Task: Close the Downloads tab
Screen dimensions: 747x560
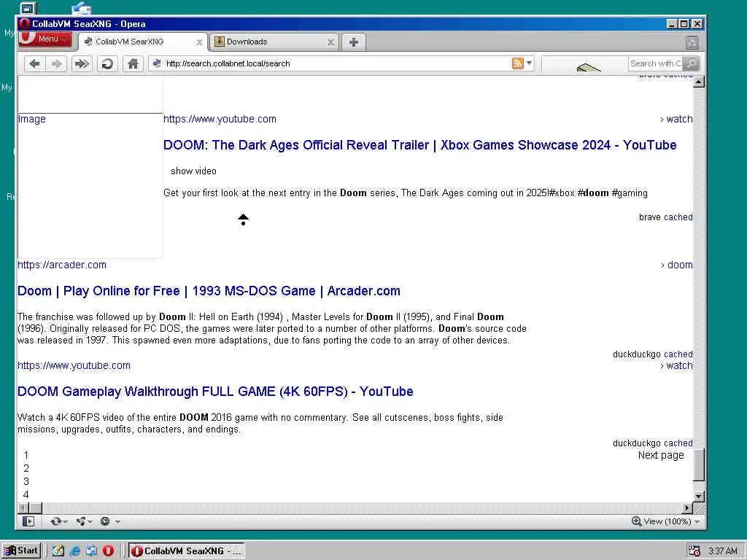Action: (330, 42)
